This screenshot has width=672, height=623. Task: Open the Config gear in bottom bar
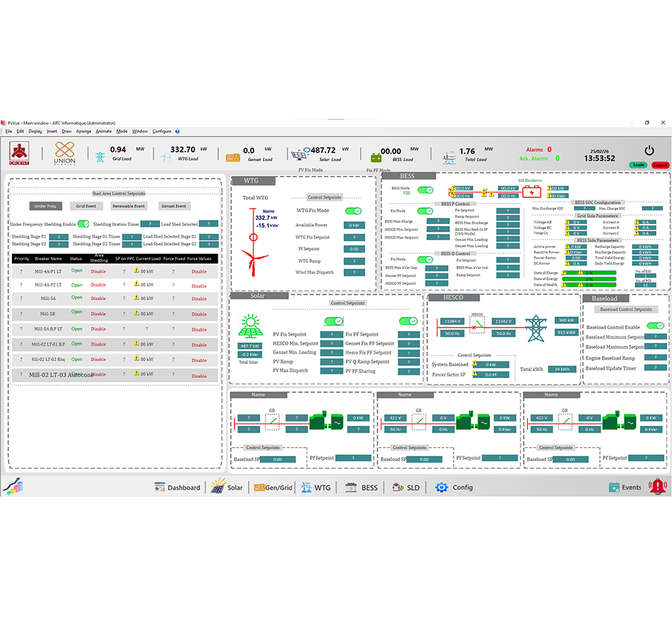coord(454,487)
